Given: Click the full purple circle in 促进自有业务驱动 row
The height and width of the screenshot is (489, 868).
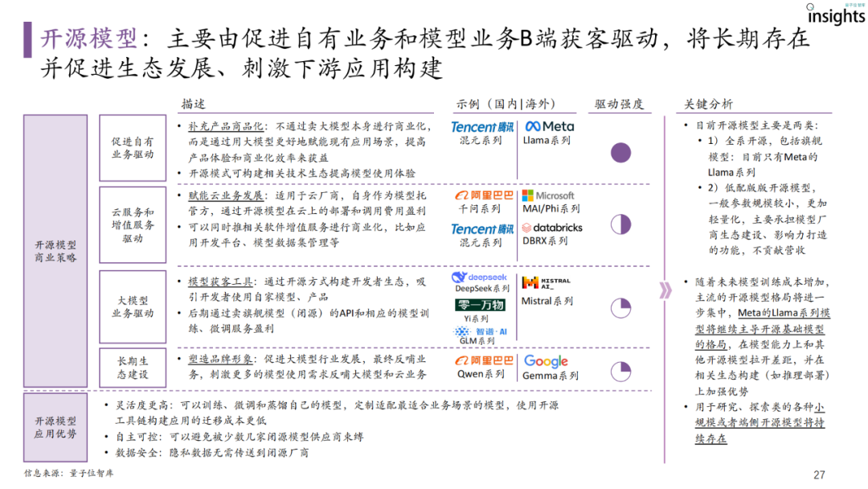Looking at the screenshot, I should point(620,152).
